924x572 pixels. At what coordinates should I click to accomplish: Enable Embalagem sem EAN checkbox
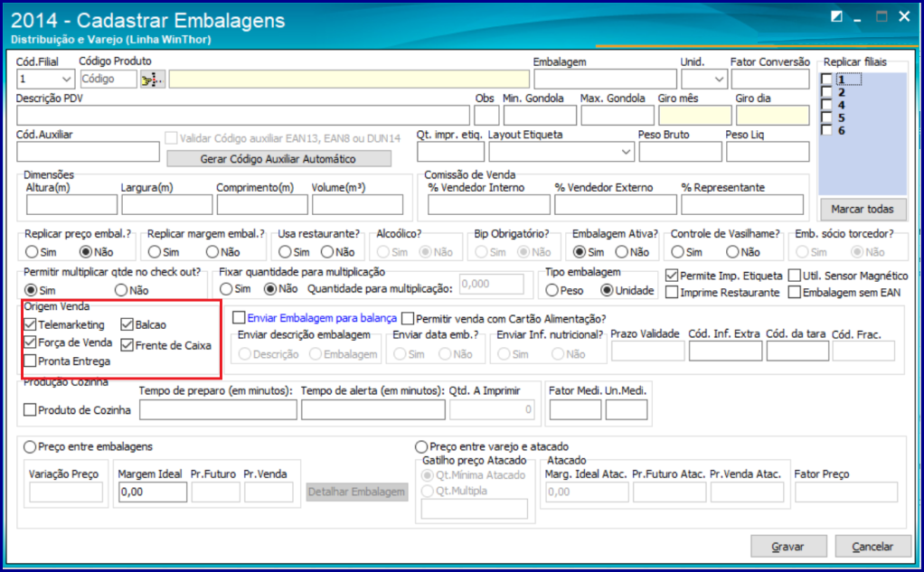pyautogui.click(x=795, y=292)
